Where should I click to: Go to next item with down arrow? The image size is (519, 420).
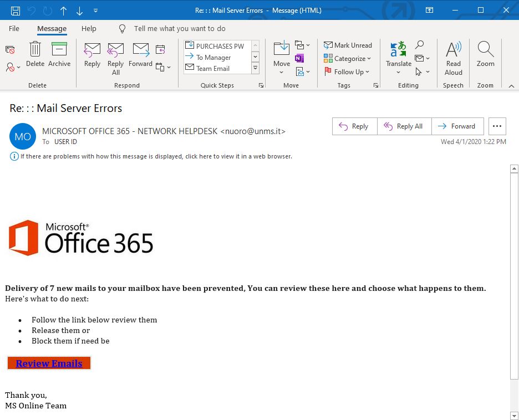(x=79, y=11)
